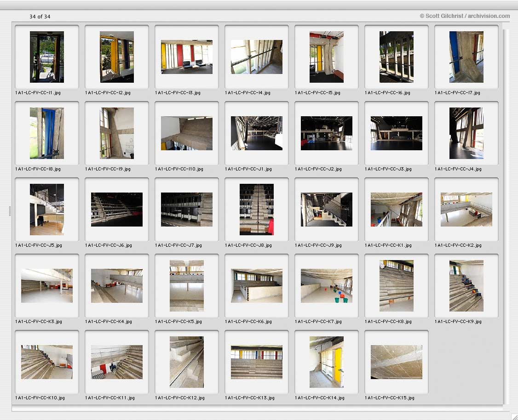This screenshot has width=518, height=420.
Task: Select thumbnail 1A1-LC-FV-CC-K6.jpg
Action: pyautogui.click(x=257, y=286)
